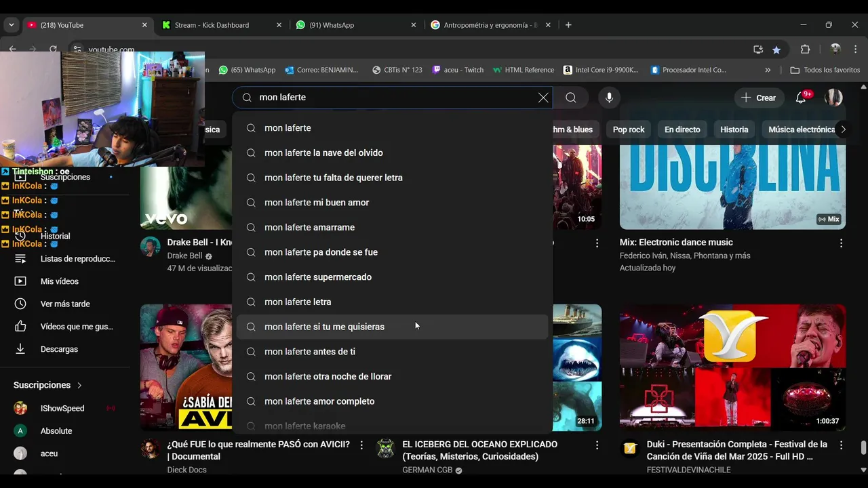Open the Historial sidebar item
Image resolution: width=868 pixels, height=488 pixels.
[x=65, y=237]
